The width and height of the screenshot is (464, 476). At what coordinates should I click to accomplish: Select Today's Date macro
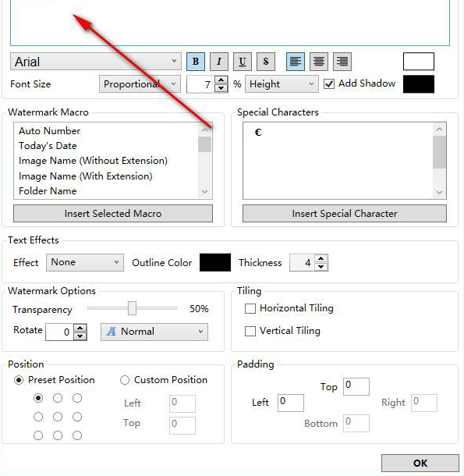(x=48, y=146)
